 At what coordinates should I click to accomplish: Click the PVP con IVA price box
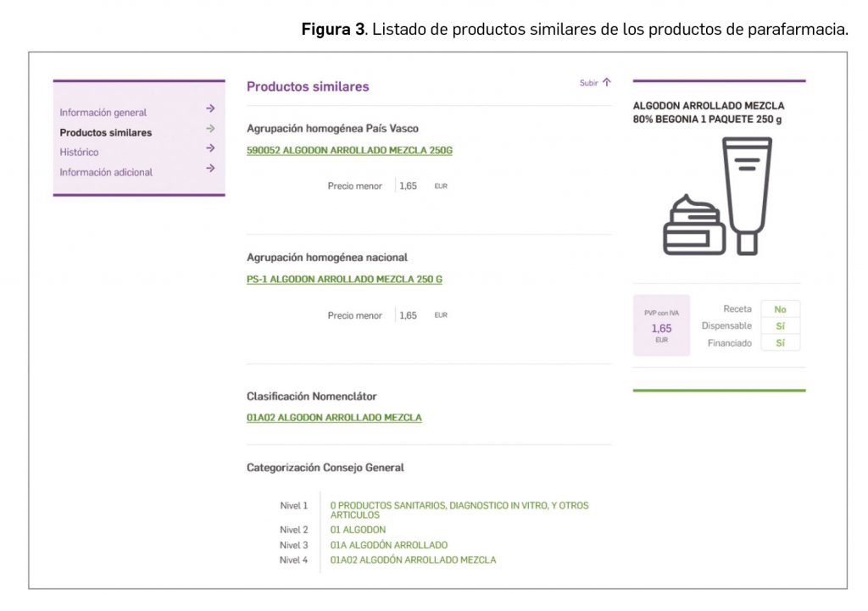(661, 326)
